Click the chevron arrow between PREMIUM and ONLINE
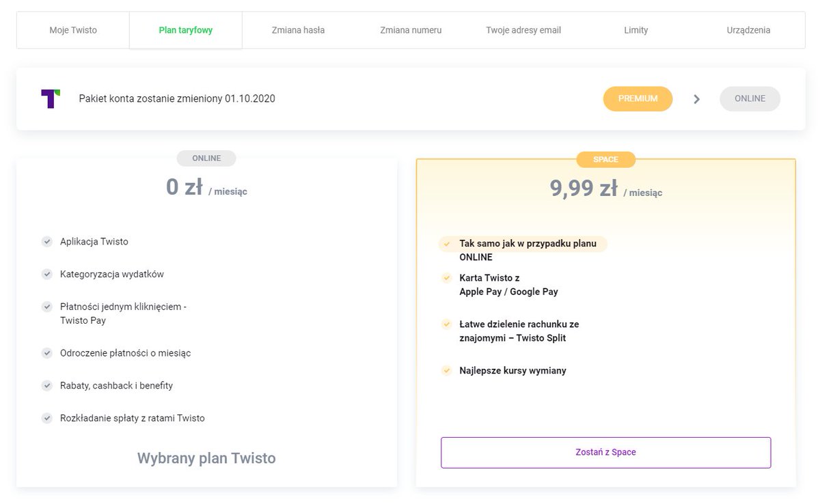 pos(696,99)
